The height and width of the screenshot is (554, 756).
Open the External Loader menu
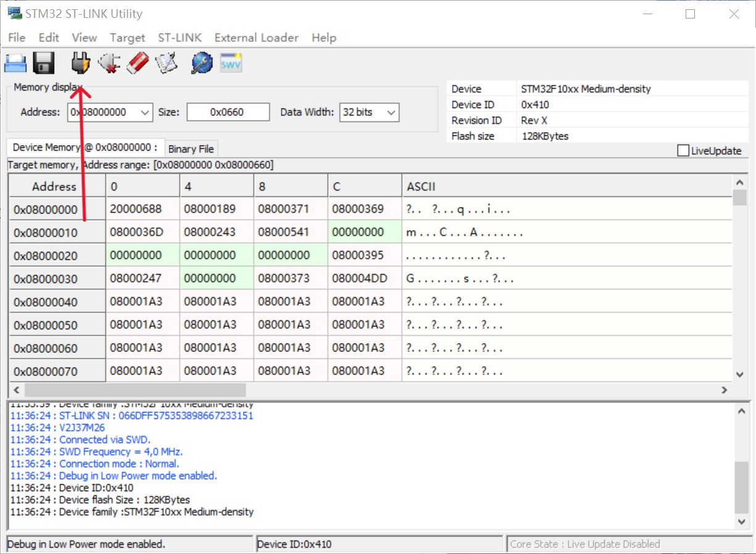[x=257, y=38]
